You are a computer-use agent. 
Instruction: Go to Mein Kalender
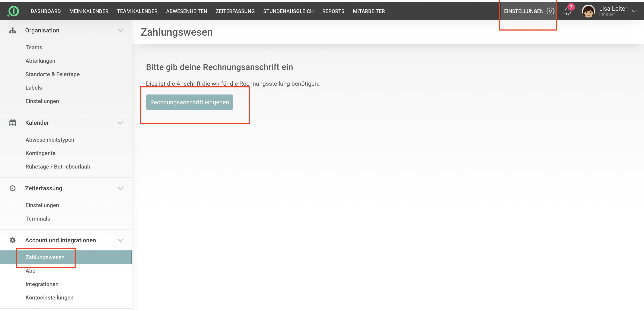pos(89,11)
